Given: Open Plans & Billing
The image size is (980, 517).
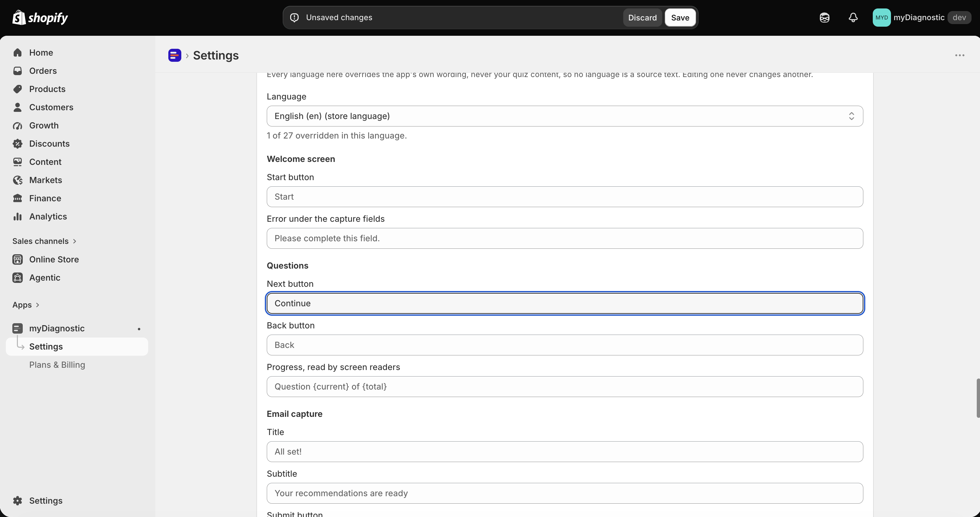Looking at the screenshot, I should pyautogui.click(x=57, y=365).
